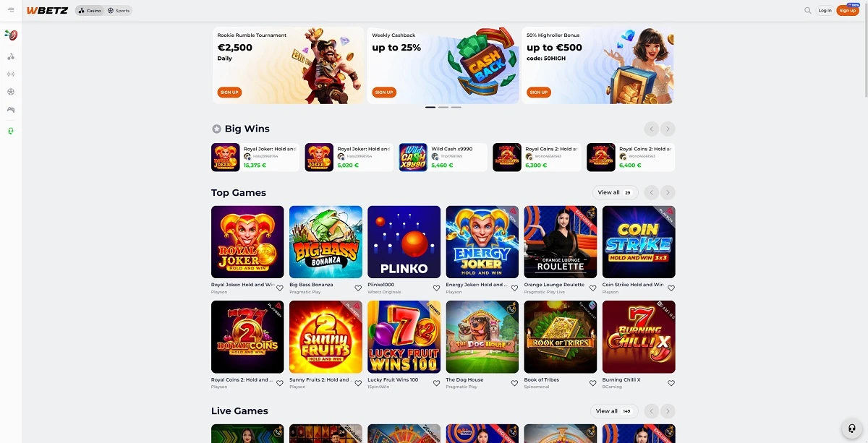Select the second banner carousel indicator
This screenshot has width=868, height=443.
[x=443, y=107]
